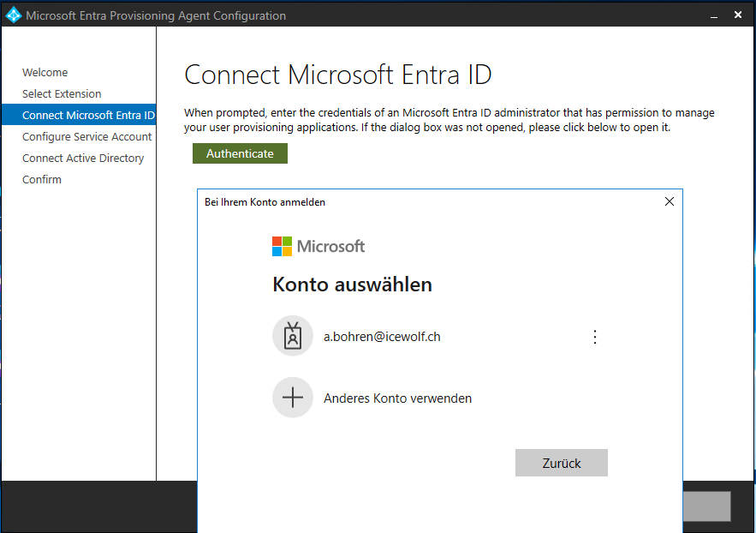Open the Connect Active Directory step
The image size is (756, 533).
coord(83,159)
